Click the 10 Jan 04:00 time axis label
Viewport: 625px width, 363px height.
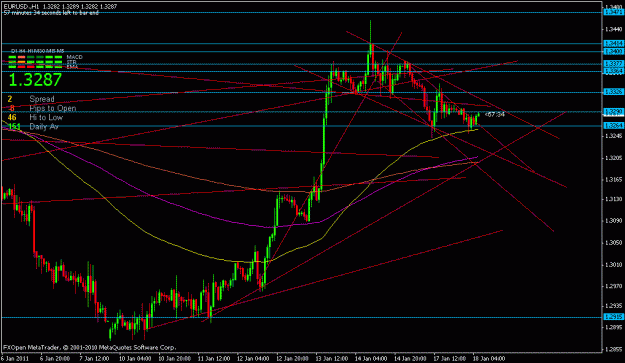coord(135,359)
